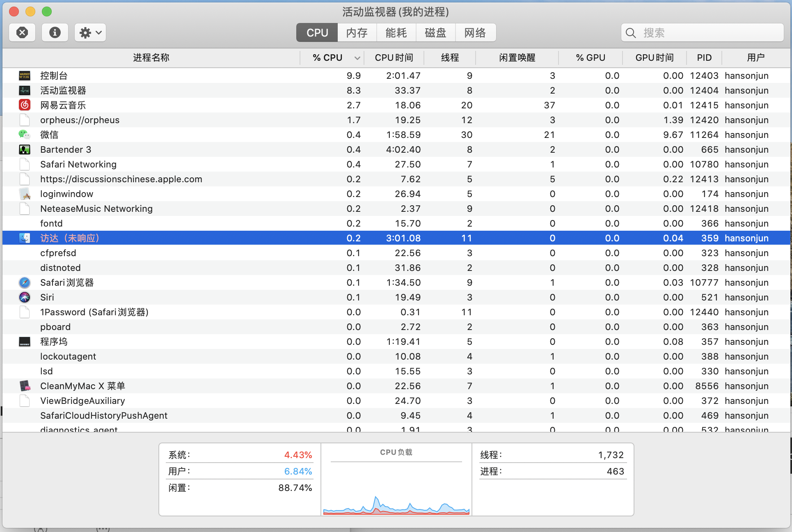The image size is (792, 532).
Task: Click the force quit process (X) toolbar button
Action: tap(22, 32)
